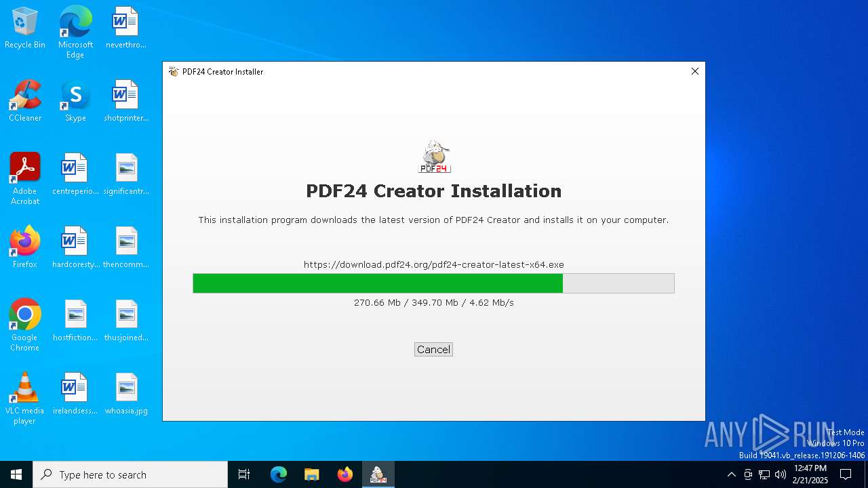Select the Adobe Acrobat desktop shortcut
Screen dimensions: 868x488
coord(25,179)
